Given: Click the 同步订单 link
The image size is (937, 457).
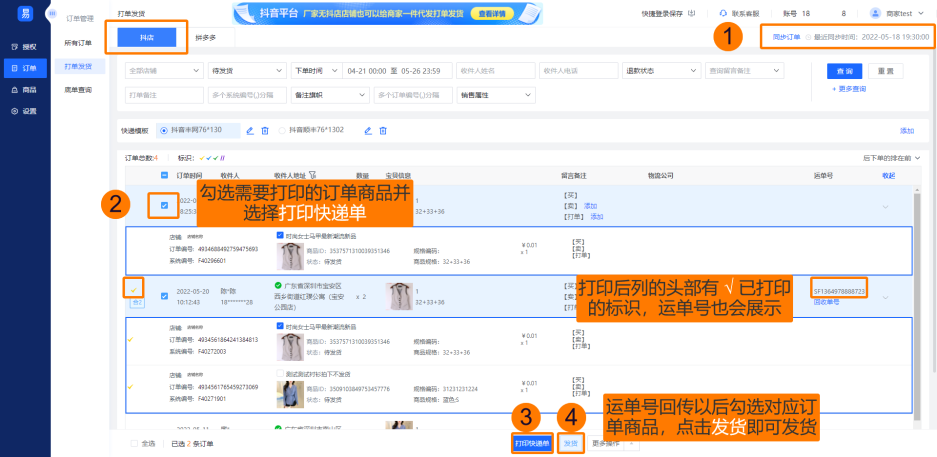Looking at the screenshot, I should point(786,37).
